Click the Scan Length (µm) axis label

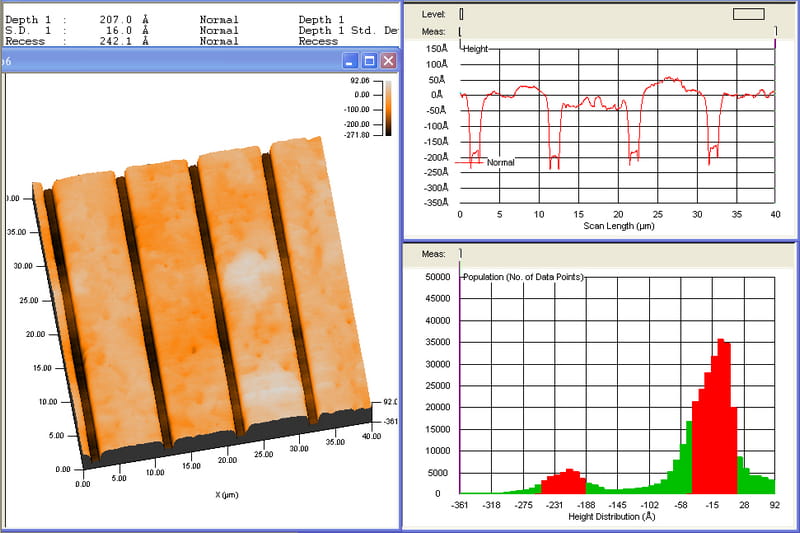618,225
